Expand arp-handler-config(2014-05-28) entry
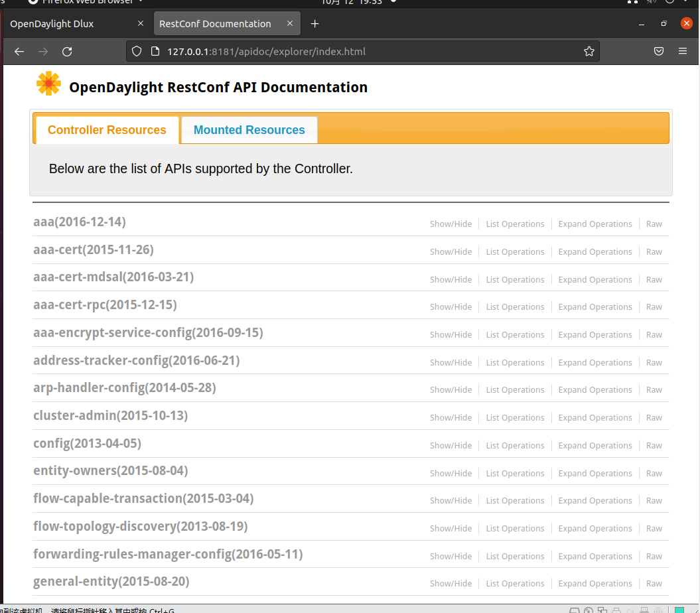700x613 pixels. tap(125, 388)
